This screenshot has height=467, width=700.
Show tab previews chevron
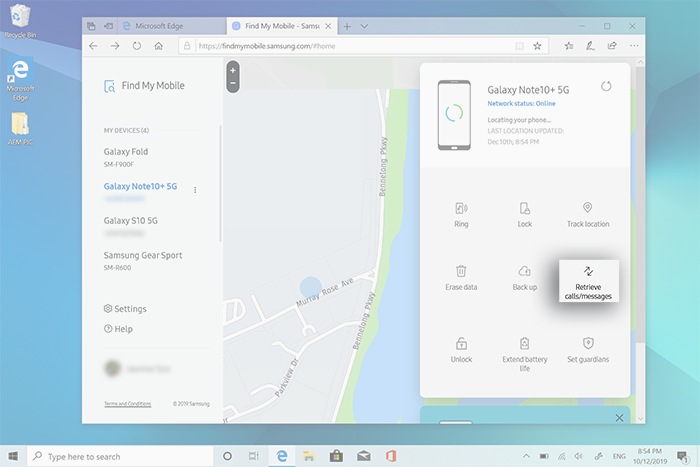coord(364,26)
